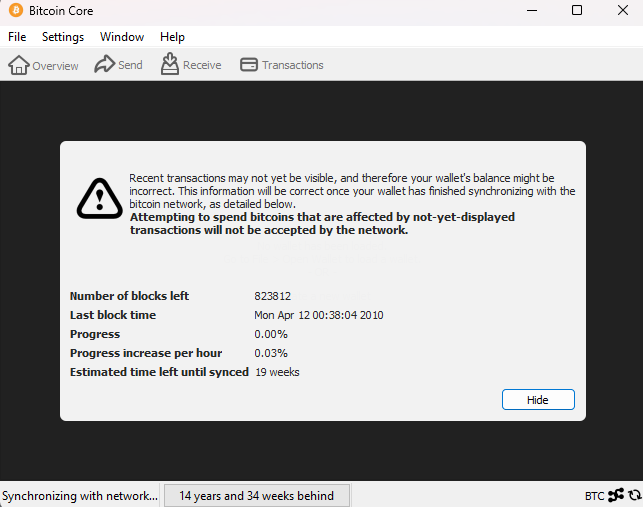The width and height of the screenshot is (643, 507).
Task: Minimize the Bitcoin Core window
Action: coord(532,11)
